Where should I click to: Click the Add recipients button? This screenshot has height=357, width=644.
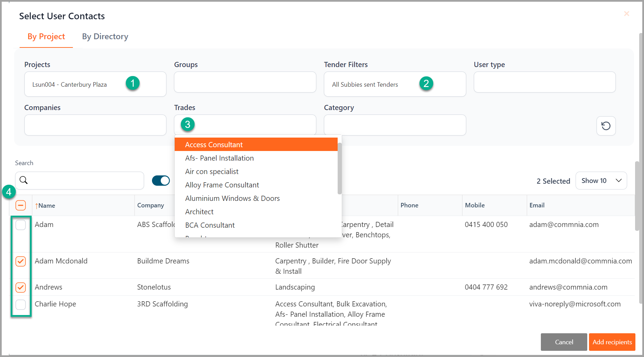[x=612, y=342]
